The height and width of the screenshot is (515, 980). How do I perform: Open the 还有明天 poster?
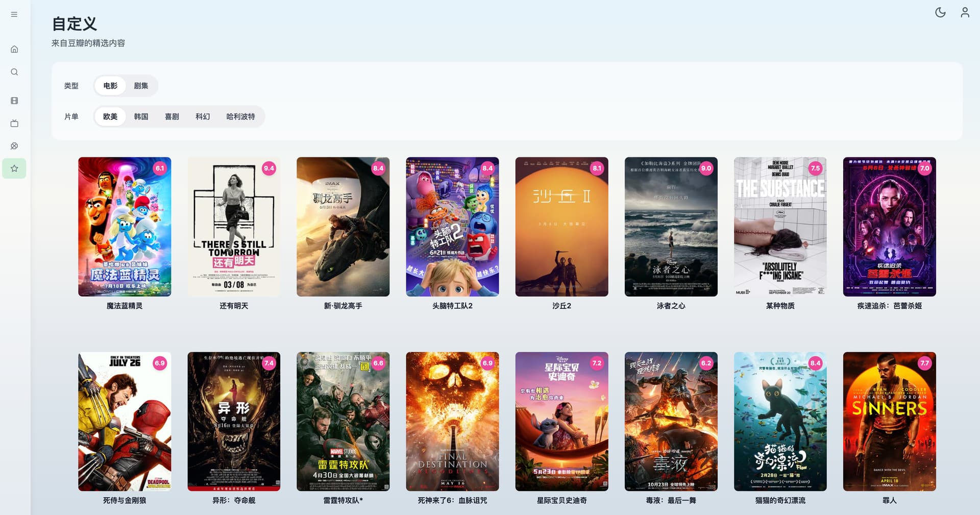coord(234,227)
